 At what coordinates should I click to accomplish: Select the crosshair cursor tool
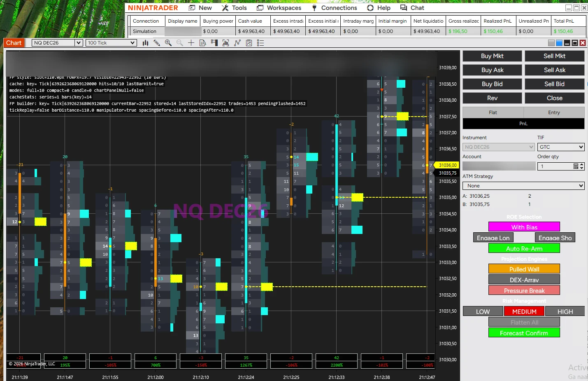pyautogui.click(x=191, y=43)
